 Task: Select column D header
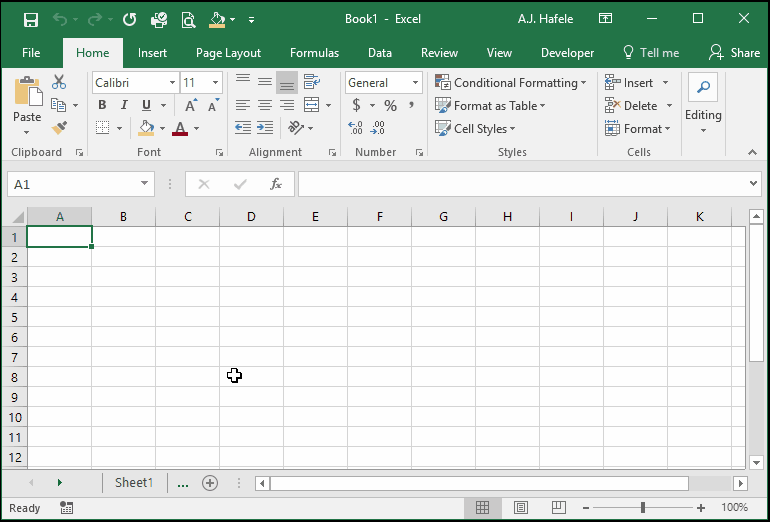(x=251, y=217)
